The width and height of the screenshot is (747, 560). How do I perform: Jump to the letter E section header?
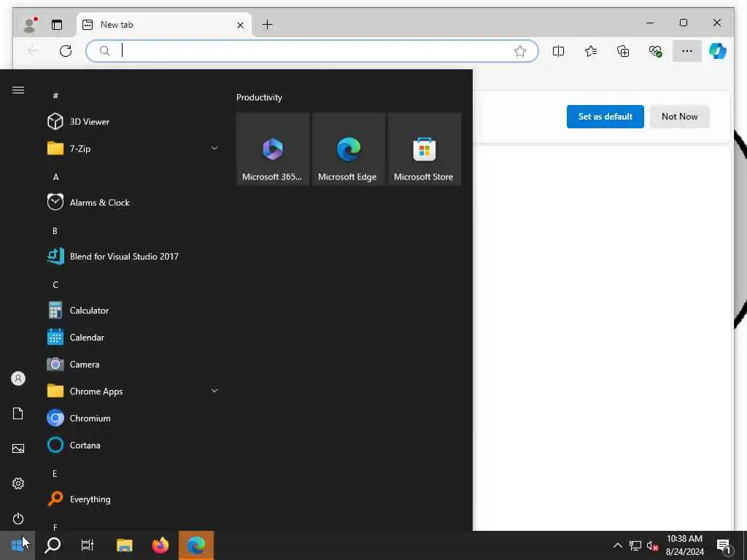[x=55, y=473]
